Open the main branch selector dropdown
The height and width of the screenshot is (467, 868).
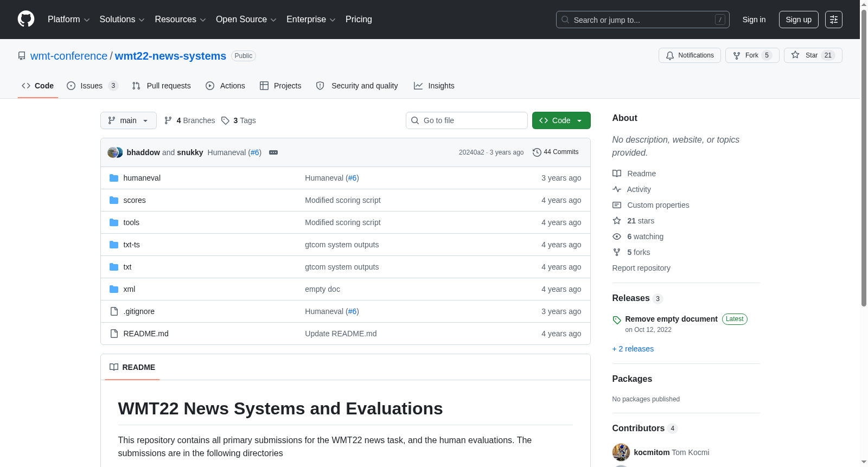(129, 120)
